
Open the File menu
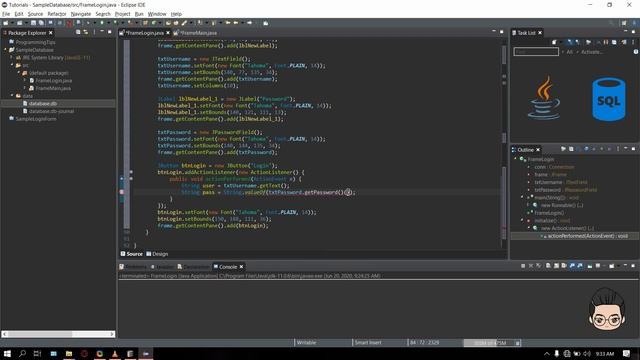click(x=6, y=14)
